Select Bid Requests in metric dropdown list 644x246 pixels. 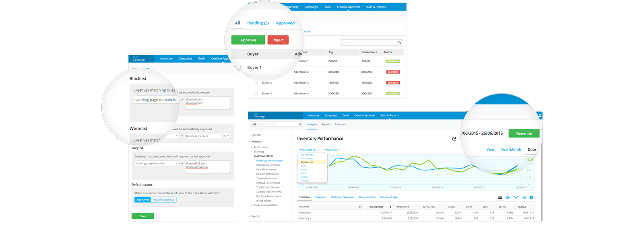pos(307,155)
